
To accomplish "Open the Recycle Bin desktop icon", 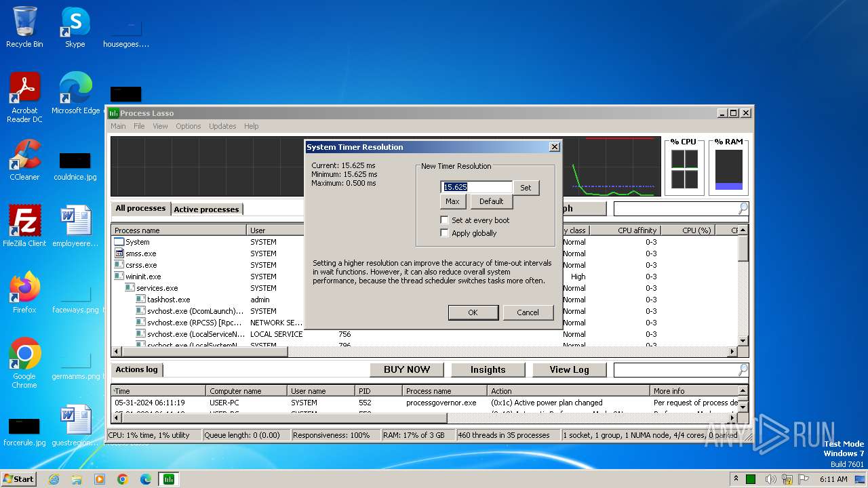I will (x=24, y=27).
